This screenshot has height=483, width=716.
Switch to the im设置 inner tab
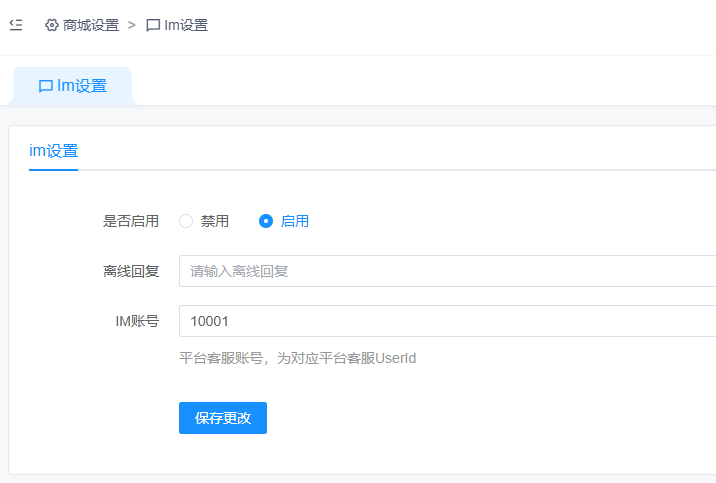(53, 151)
